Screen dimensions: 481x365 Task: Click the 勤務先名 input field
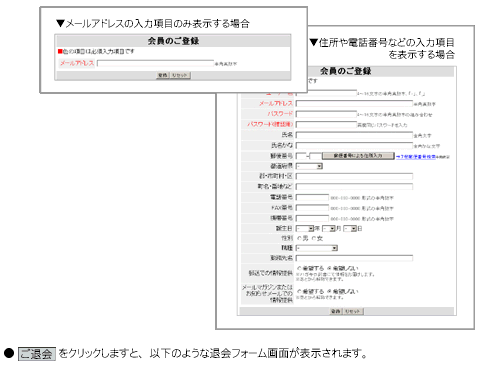[x=354, y=258]
